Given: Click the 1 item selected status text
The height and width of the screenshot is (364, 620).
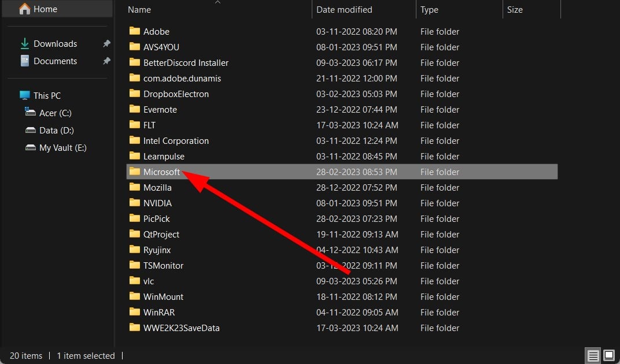Looking at the screenshot, I should [x=86, y=356].
